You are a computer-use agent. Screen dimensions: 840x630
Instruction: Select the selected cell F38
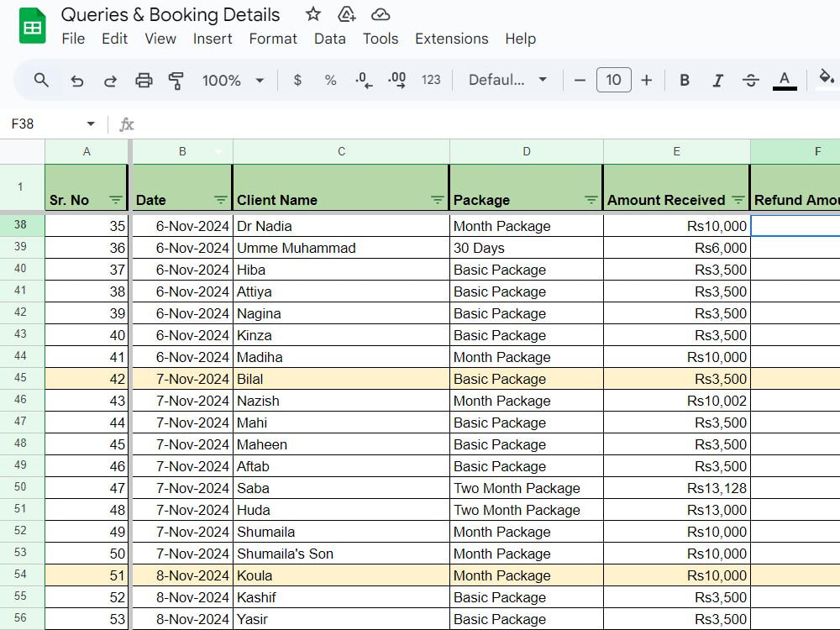[795, 226]
